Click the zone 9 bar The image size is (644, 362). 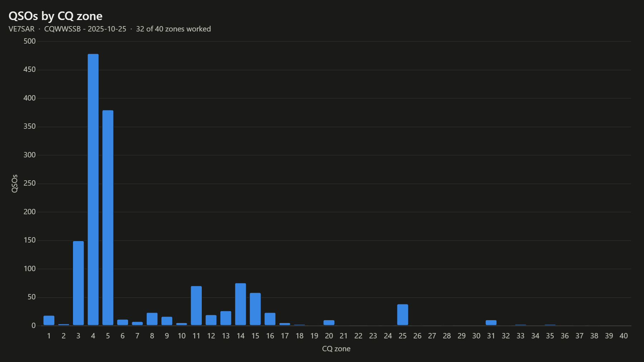167,321
